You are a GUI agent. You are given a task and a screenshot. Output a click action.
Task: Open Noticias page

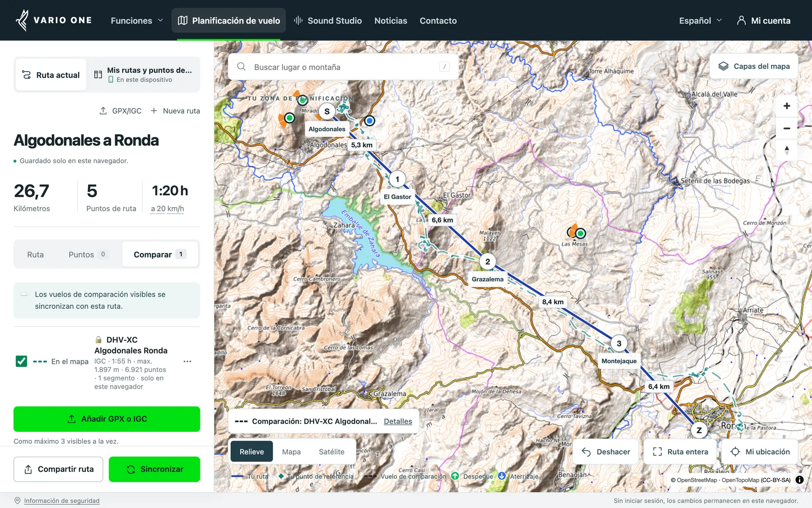coord(391,20)
